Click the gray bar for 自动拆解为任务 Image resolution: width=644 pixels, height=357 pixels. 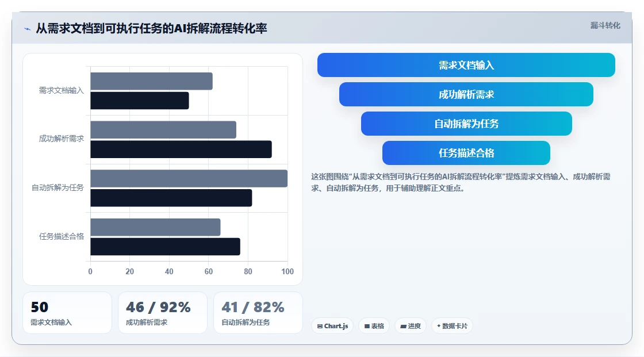click(189, 178)
